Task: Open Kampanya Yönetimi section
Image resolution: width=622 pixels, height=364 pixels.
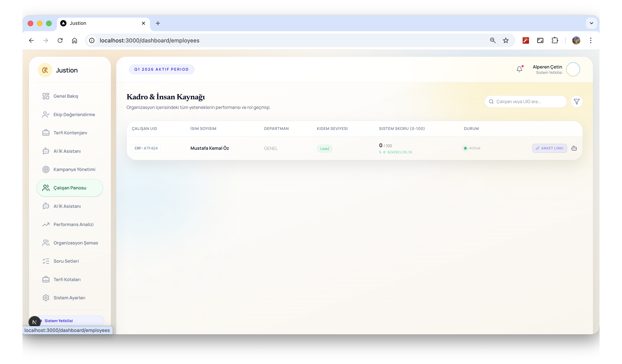Action: coord(70,169)
